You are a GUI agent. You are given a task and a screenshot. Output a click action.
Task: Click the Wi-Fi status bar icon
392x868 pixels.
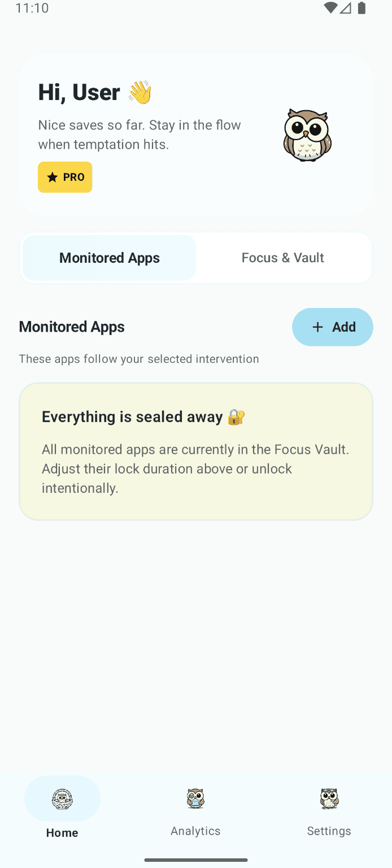[330, 8]
